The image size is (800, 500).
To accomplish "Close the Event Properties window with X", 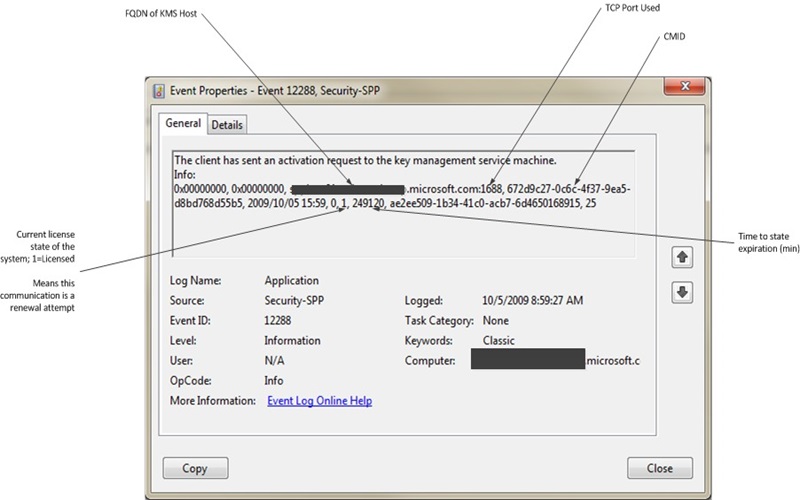I will 685,86.
